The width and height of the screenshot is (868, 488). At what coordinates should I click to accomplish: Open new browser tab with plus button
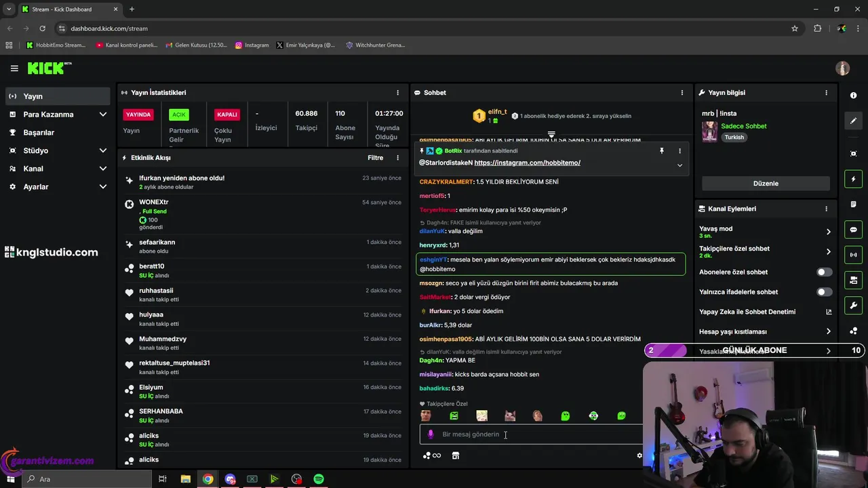pos(132,9)
